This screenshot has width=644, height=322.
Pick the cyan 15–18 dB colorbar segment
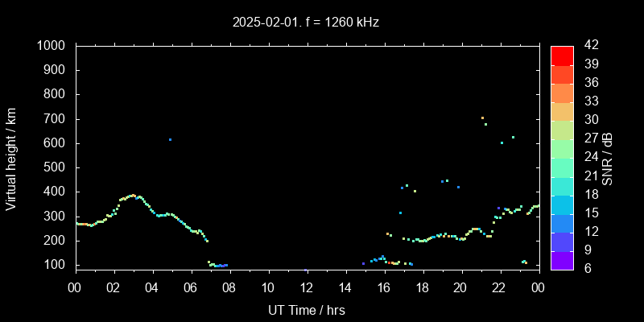coord(562,204)
